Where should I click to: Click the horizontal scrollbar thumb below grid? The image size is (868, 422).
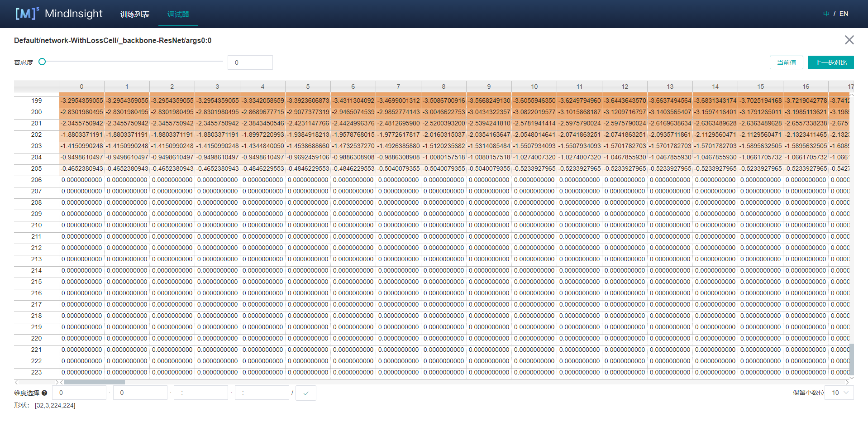[94, 382]
